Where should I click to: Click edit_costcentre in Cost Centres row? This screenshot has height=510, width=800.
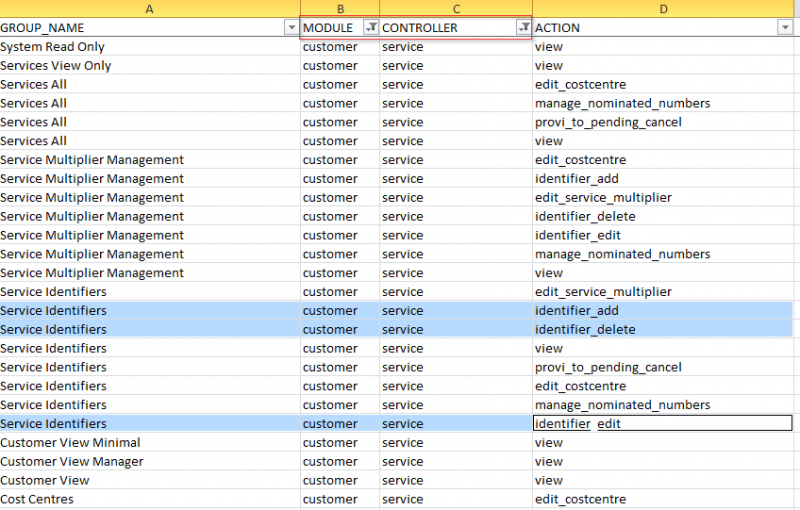(663, 499)
